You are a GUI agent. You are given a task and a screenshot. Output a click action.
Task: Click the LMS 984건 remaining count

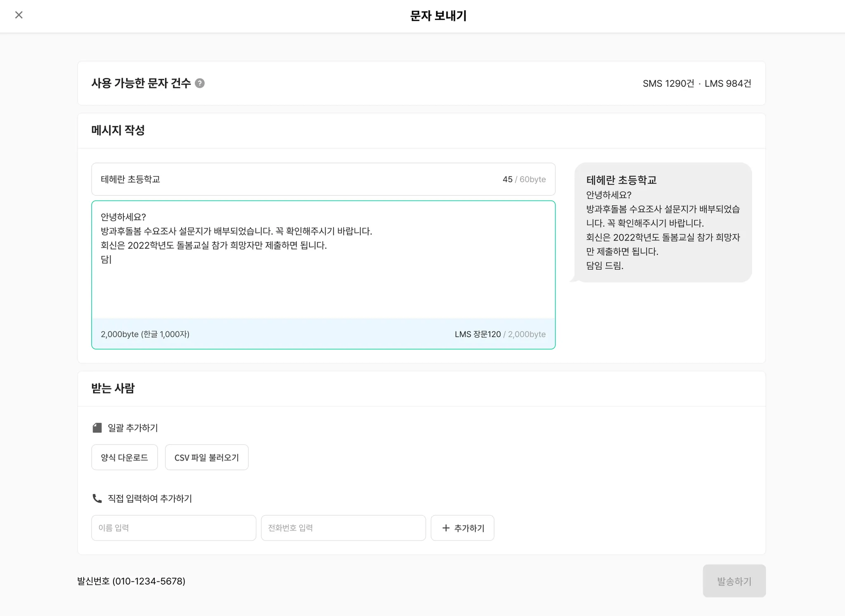728,84
